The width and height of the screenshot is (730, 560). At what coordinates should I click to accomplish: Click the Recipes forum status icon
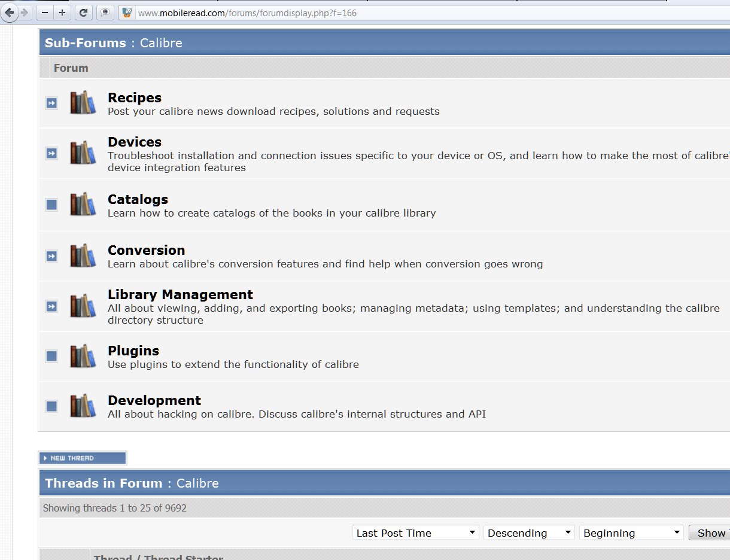coord(51,103)
